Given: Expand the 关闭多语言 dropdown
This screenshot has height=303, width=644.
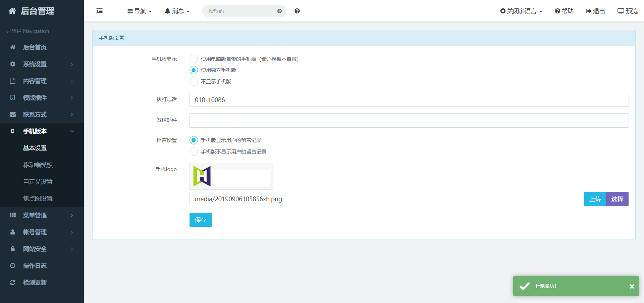Looking at the screenshot, I should 521,11.
